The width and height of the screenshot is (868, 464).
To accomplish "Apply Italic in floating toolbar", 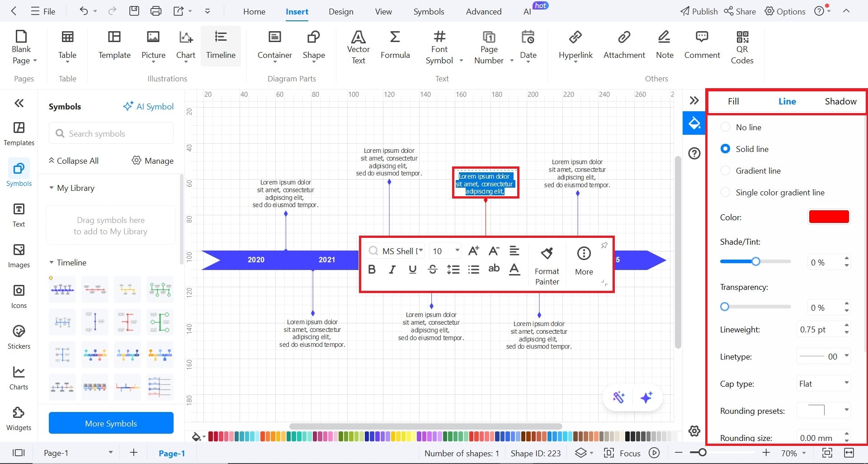I will pos(392,270).
